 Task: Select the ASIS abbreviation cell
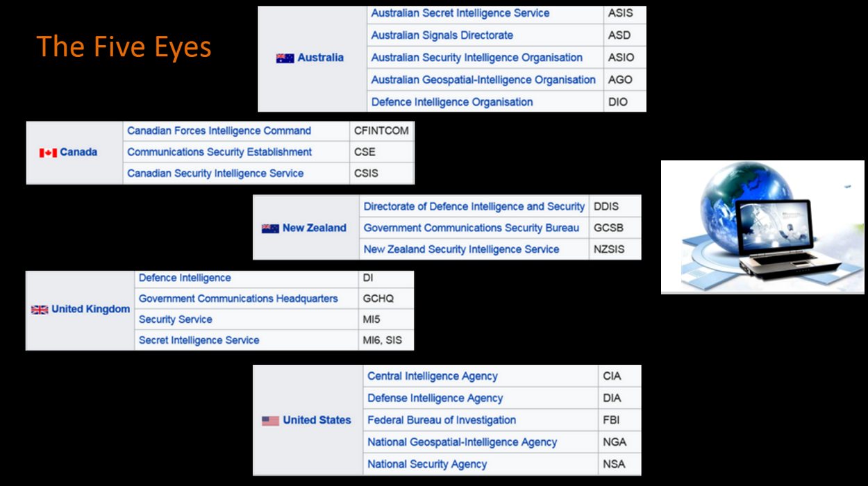(x=624, y=13)
